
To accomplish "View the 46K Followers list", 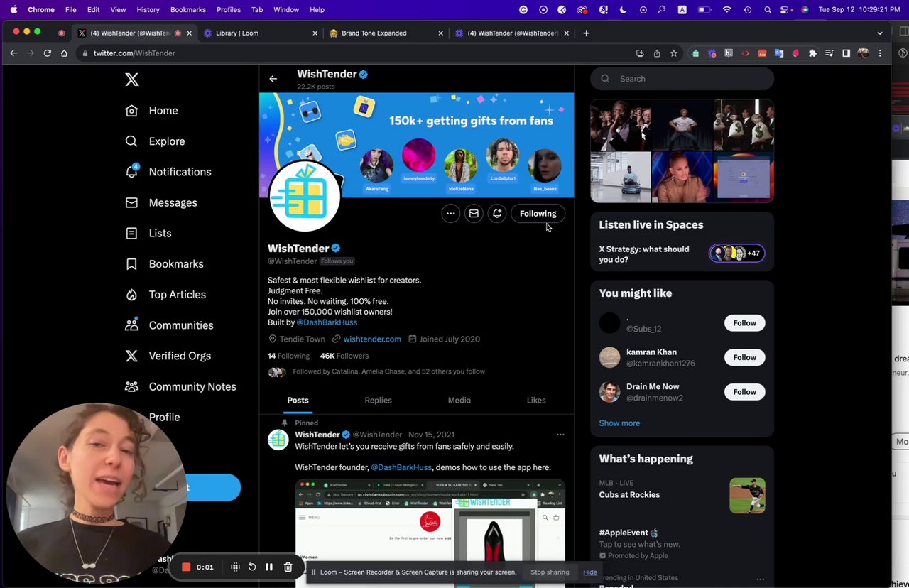I will [x=344, y=356].
